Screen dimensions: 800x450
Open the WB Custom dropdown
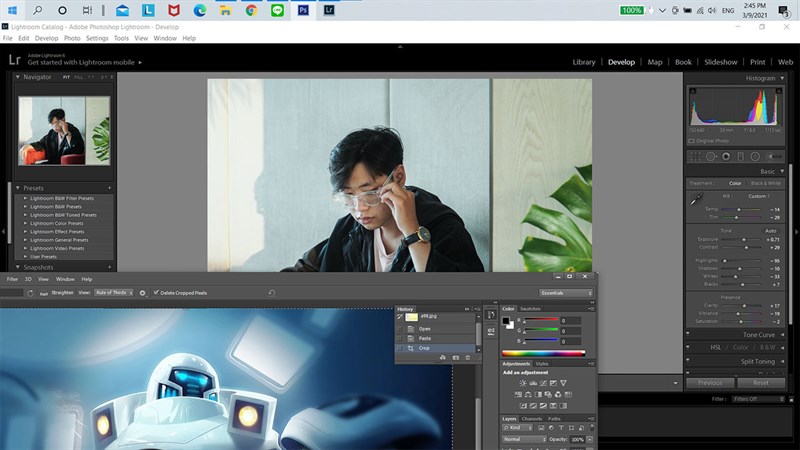759,196
